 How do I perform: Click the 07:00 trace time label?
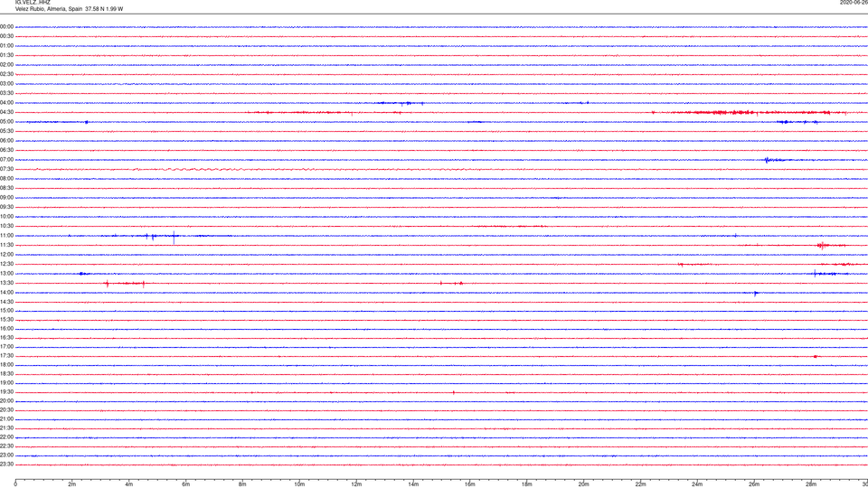[6, 160]
